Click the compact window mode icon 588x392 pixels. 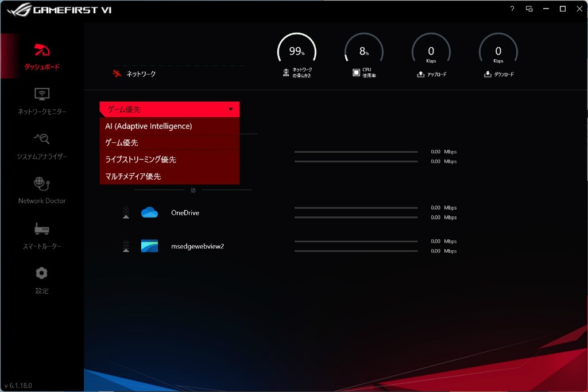click(529, 9)
